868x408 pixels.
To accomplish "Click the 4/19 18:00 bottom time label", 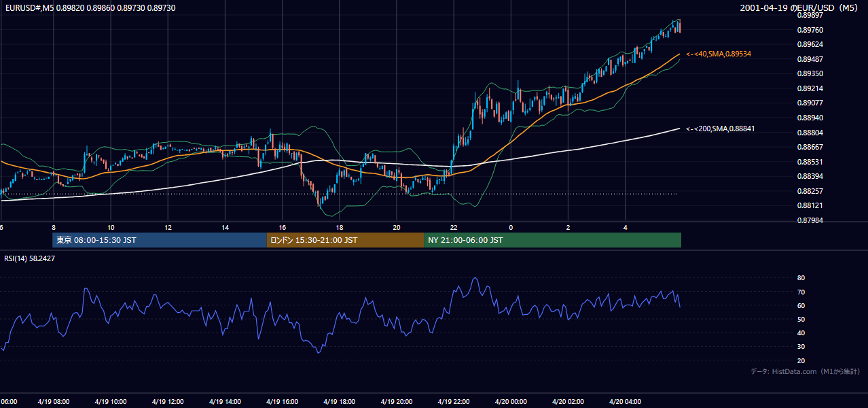I will pos(339,401).
